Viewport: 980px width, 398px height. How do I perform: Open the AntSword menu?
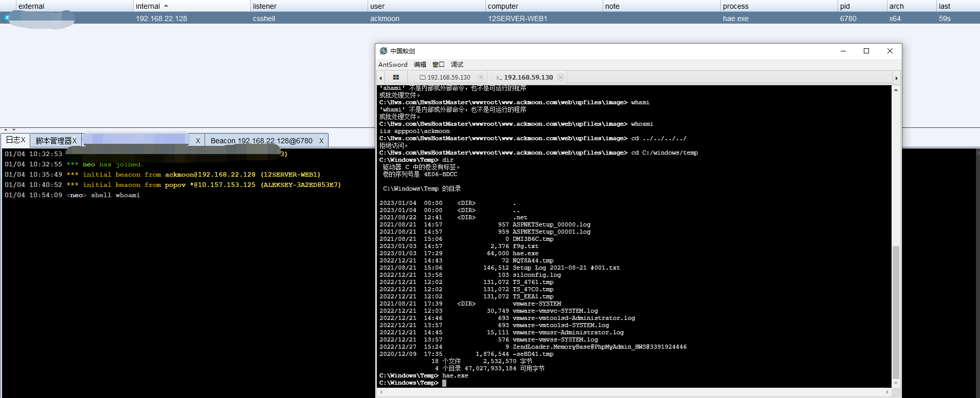point(393,65)
